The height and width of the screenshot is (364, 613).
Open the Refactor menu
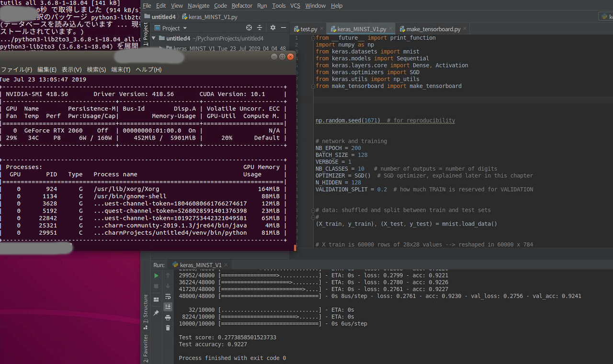coord(242,6)
